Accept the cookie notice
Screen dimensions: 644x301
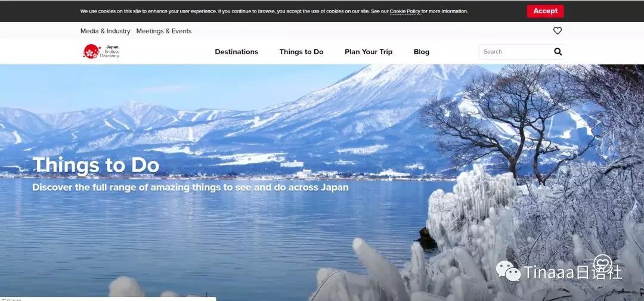click(544, 11)
